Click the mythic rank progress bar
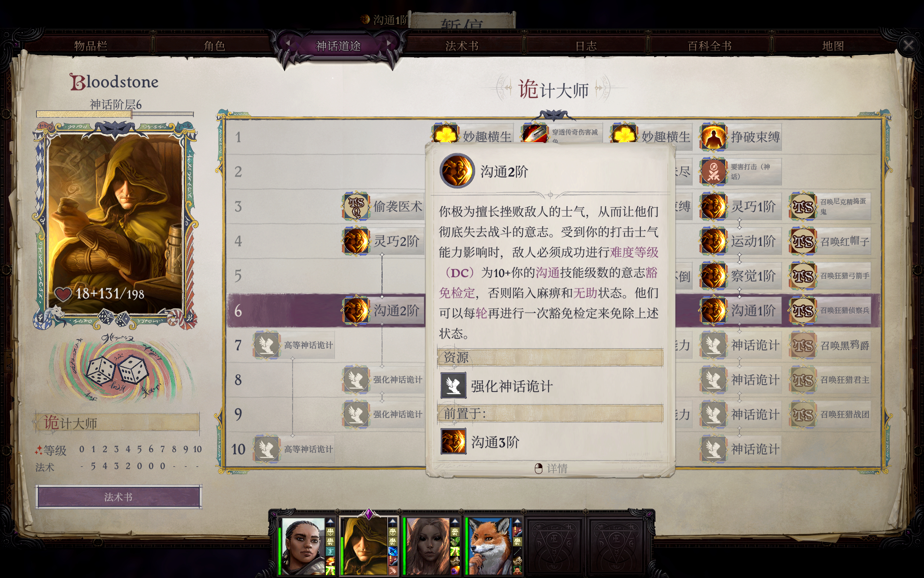The image size is (924, 578). pyautogui.click(x=115, y=115)
